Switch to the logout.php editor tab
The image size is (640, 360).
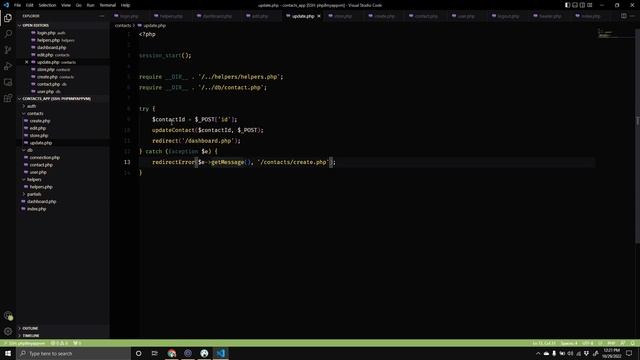(508, 16)
